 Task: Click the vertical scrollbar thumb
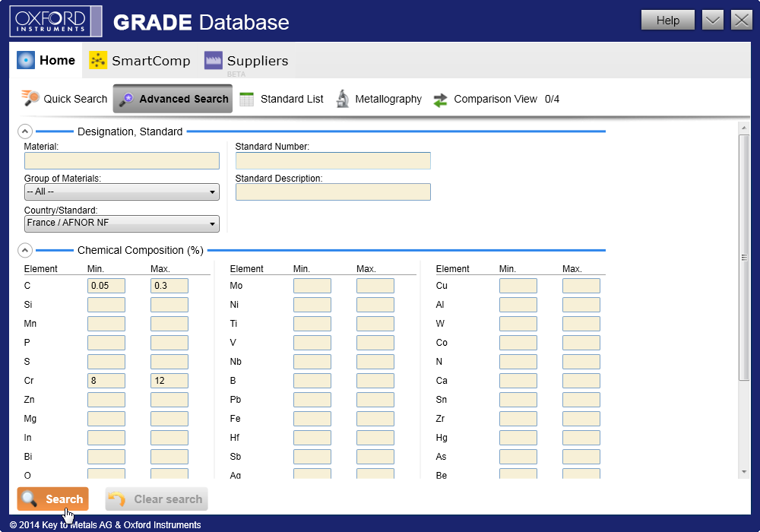point(744,258)
